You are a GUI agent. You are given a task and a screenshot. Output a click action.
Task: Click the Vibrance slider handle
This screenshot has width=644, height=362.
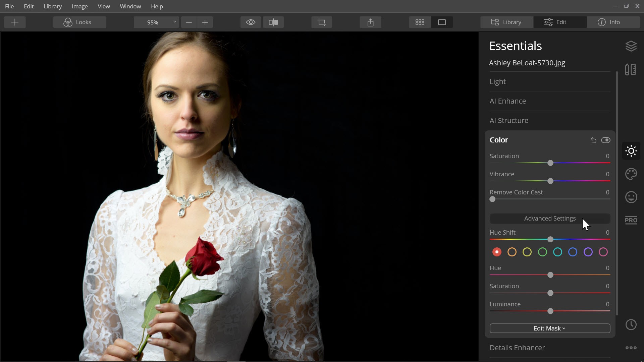pyautogui.click(x=550, y=181)
